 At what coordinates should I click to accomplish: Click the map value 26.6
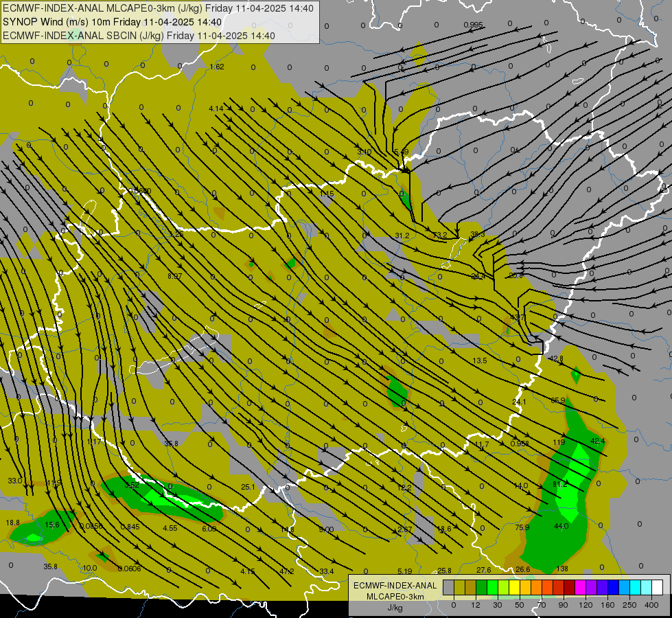pyautogui.click(x=522, y=569)
